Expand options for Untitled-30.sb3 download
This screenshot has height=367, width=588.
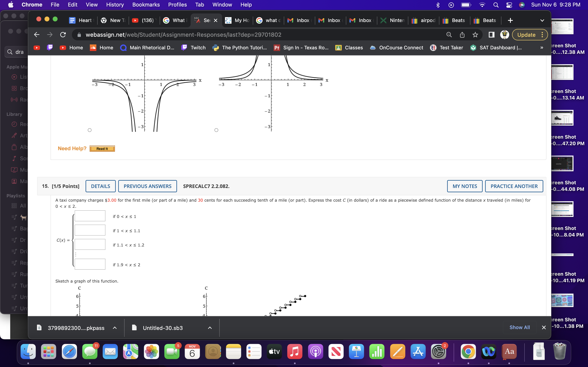point(210,328)
